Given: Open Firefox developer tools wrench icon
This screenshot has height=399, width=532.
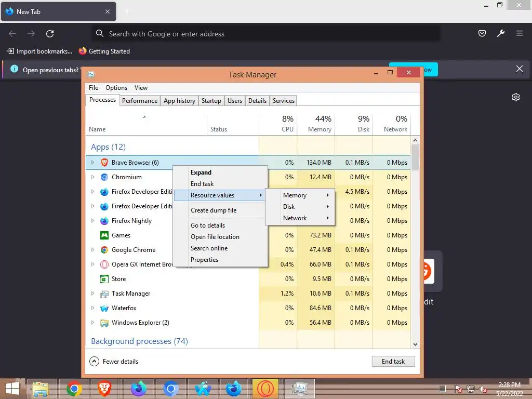Looking at the screenshot, I should point(501,33).
